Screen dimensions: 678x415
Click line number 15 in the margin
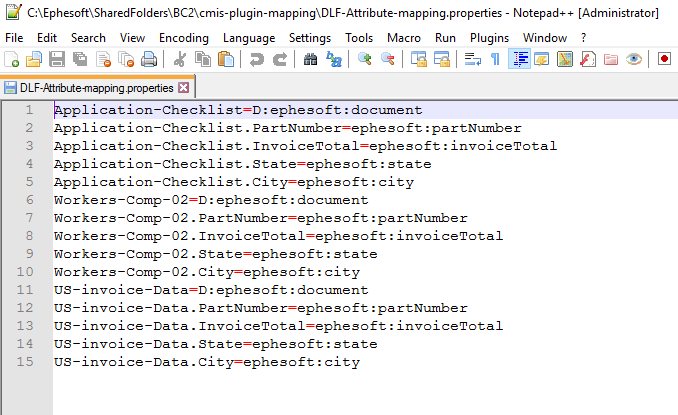(25, 361)
